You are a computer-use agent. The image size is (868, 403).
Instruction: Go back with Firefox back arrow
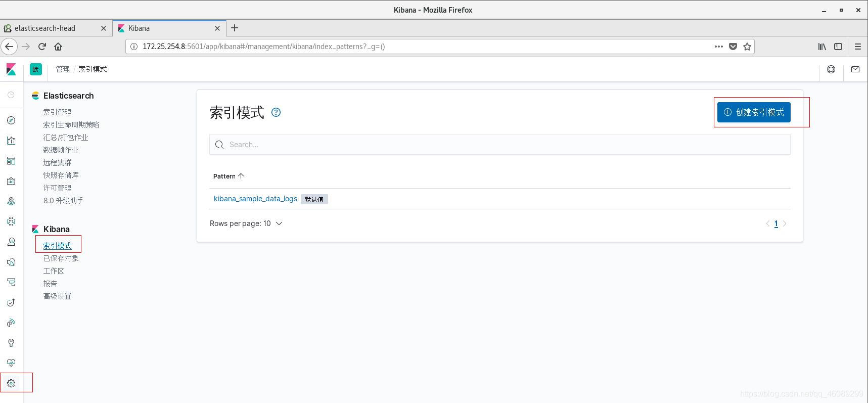coord(9,47)
